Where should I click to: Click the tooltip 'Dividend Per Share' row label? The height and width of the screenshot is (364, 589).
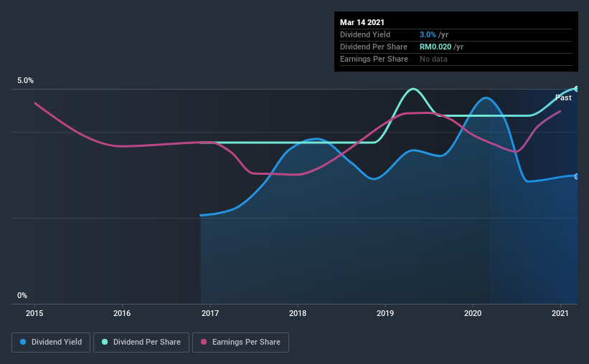pos(373,47)
